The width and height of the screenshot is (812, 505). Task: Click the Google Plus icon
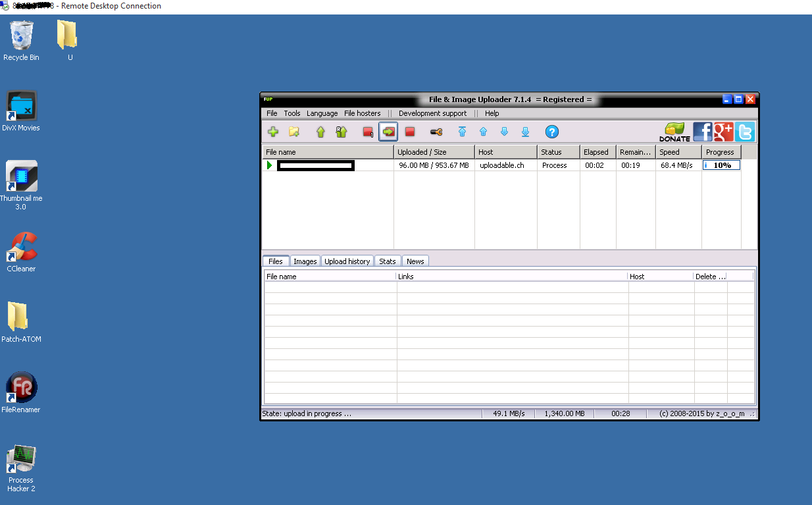(724, 132)
